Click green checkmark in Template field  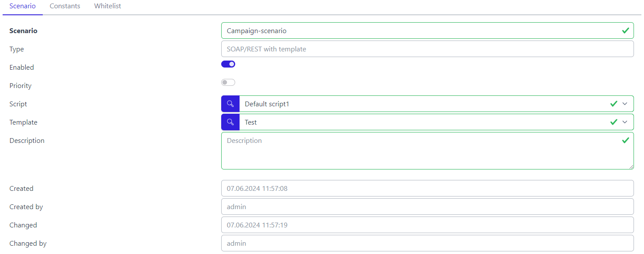[613, 122]
